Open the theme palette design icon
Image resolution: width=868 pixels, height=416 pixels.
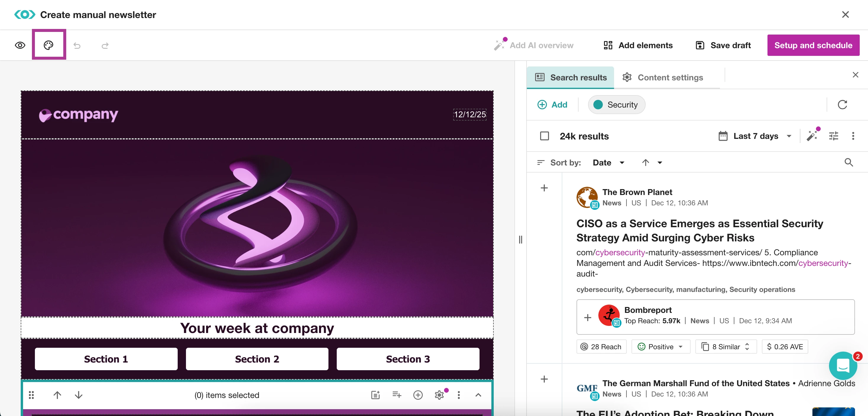(x=48, y=45)
